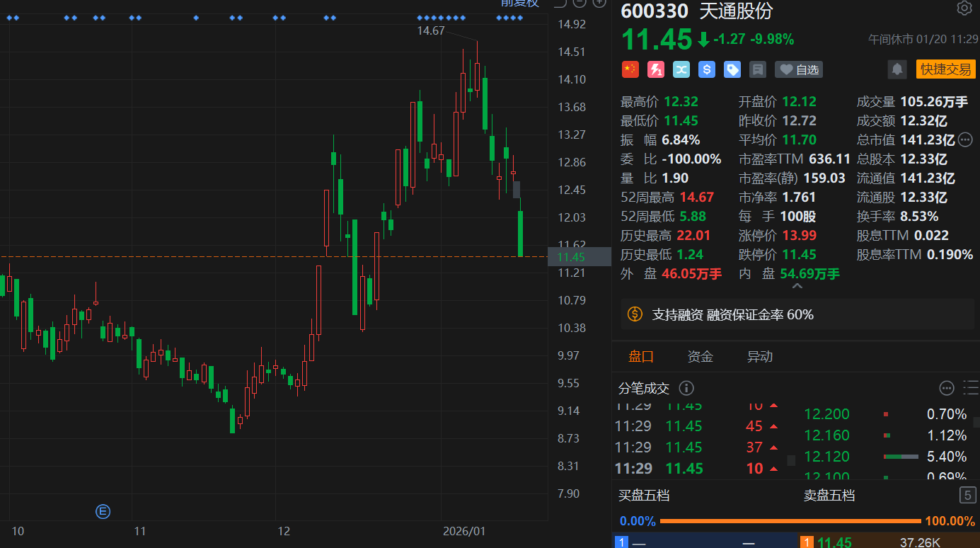The image size is (980, 548).
Task: Click the 快捷交易 button
Action: coord(945,69)
